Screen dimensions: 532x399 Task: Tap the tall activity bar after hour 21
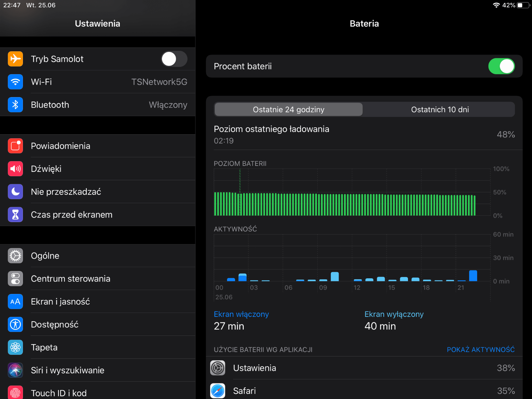[473, 276]
